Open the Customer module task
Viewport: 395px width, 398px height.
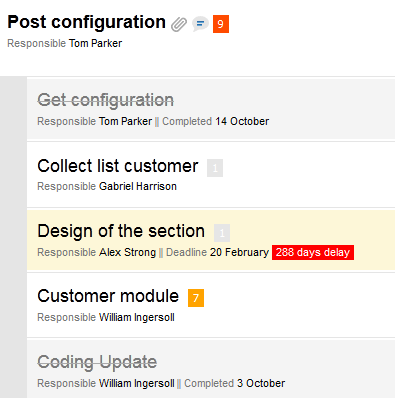tap(108, 296)
